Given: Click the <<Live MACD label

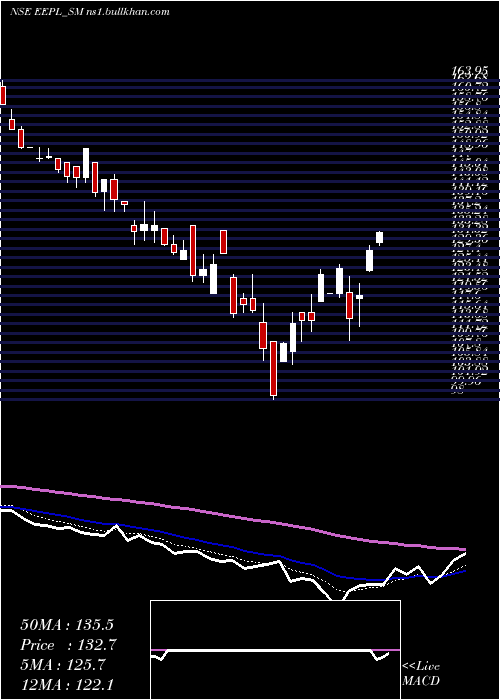Looking at the screenshot, I should click(421, 674).
